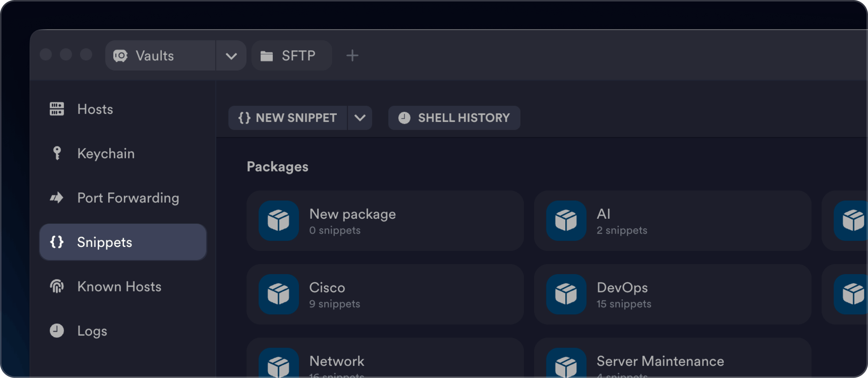Click the AI package box icon
Screen dimensions: 868x378
pos(566,220)
